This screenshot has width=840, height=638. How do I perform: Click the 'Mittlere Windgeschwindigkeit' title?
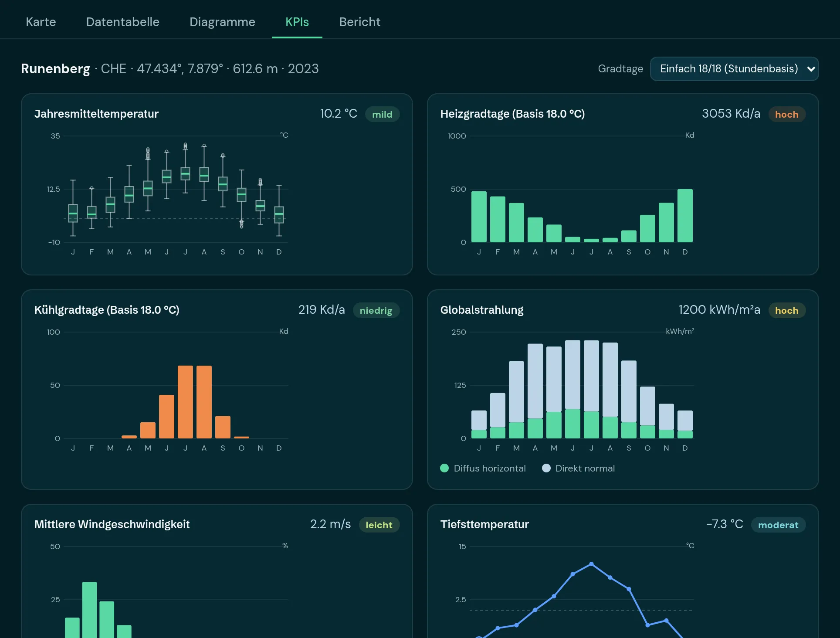(112, 524)
